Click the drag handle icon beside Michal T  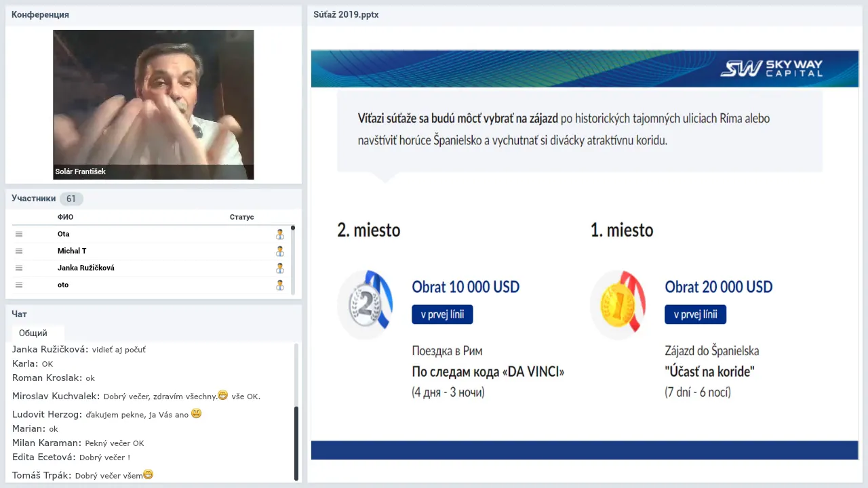click(19, 251)
